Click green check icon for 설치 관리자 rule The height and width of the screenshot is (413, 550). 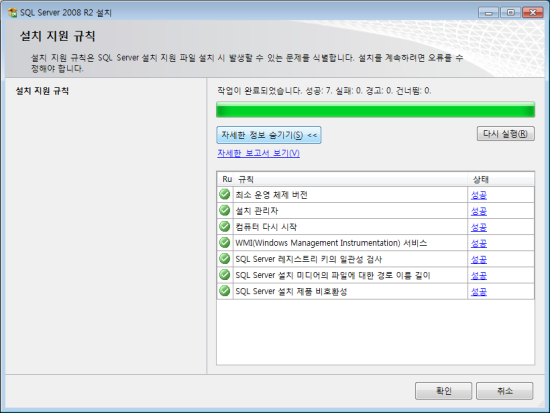224,210
